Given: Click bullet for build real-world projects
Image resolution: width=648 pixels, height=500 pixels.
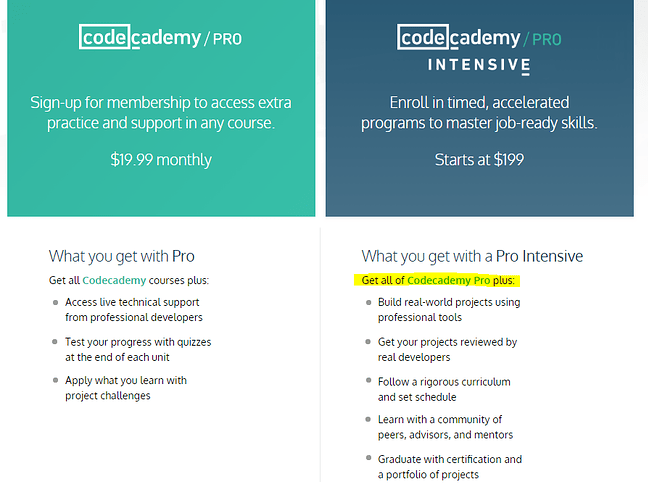Looking at the screenshot, I should click(x=368, y=302).
